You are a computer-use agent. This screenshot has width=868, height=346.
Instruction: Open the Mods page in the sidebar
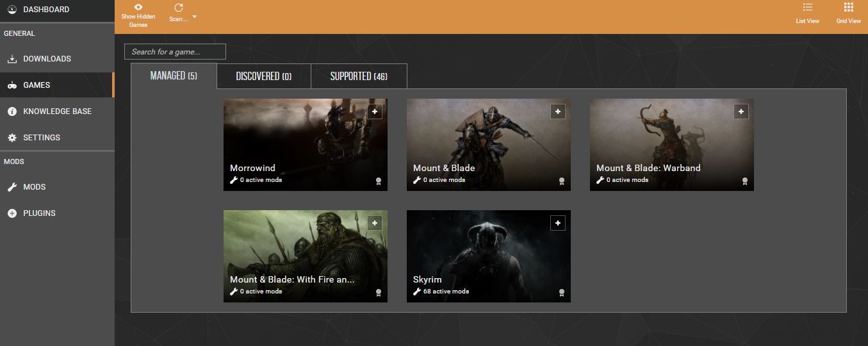tap(57, 187)
